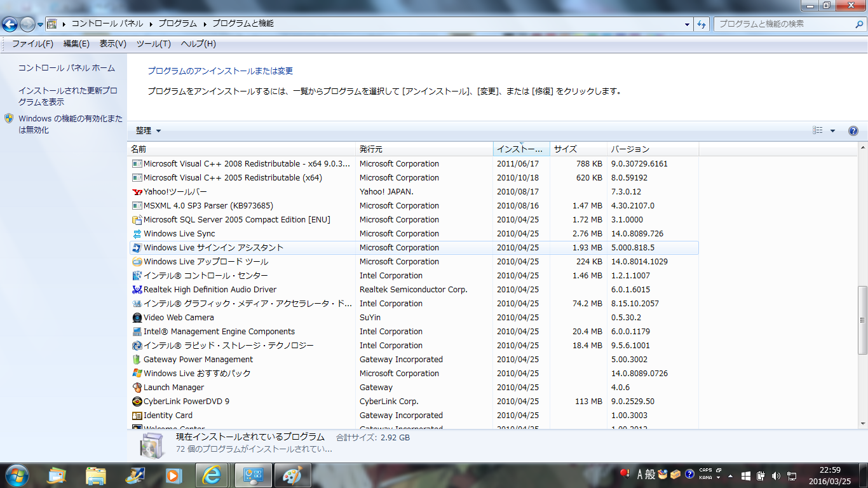Viewport: 868px width, 488px height.
Task: Select the Gateway Power Management icon
Action: tap(137, 360)
